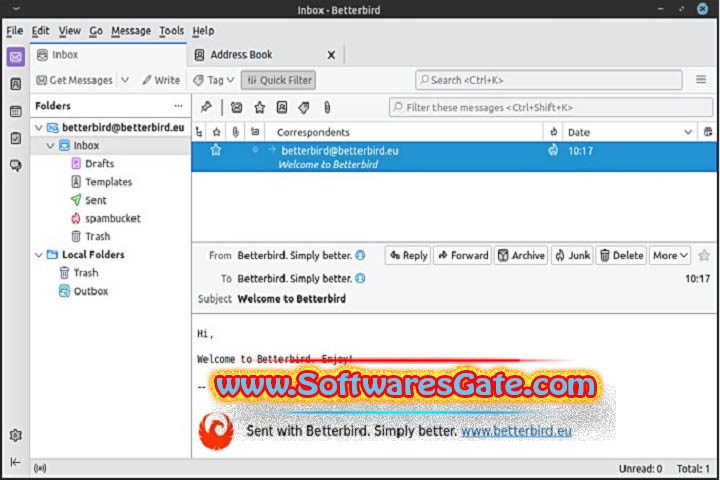Open the Go menu
The image size is (720, 480).
(96, 31)
